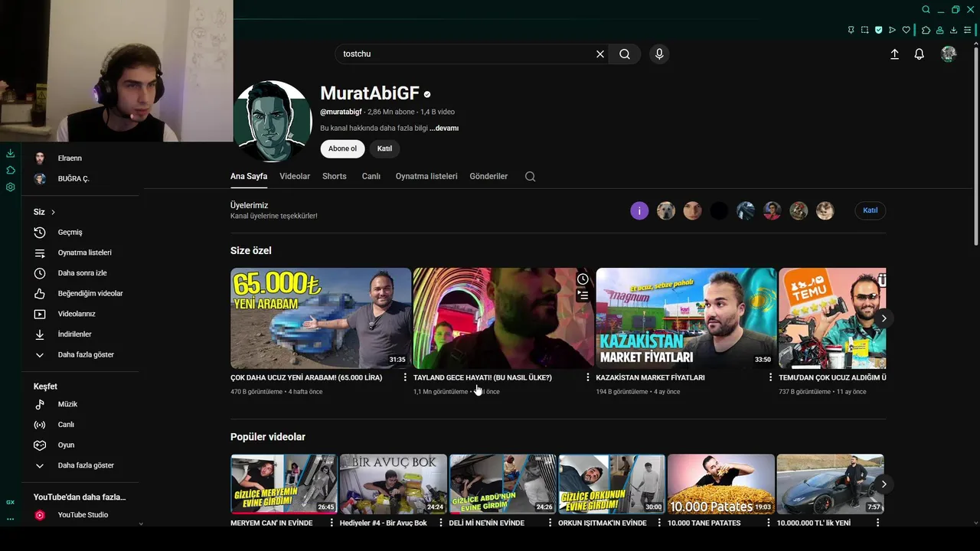The height and width of the screenshot is (551, 980).
Task: Open browser extensions puzzle icon
Action: coord(926,30)
